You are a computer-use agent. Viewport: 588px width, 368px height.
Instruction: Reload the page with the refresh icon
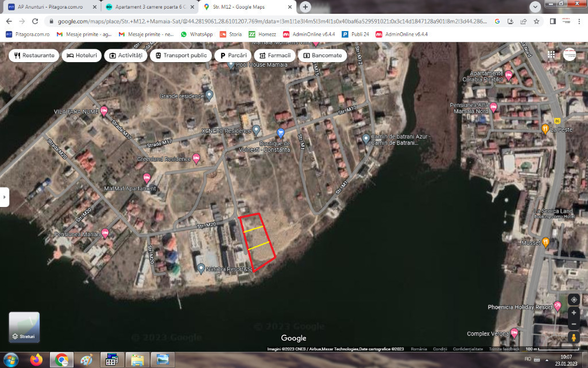[x=35, y=21]
